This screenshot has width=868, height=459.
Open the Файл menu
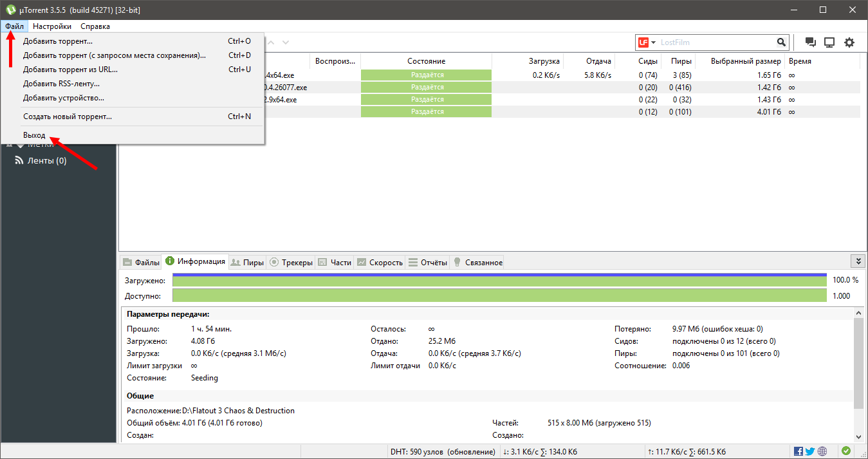(x=14, y=26)
